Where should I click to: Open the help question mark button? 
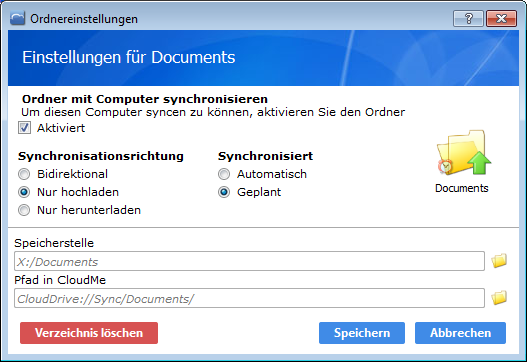[x=469, y=18]
